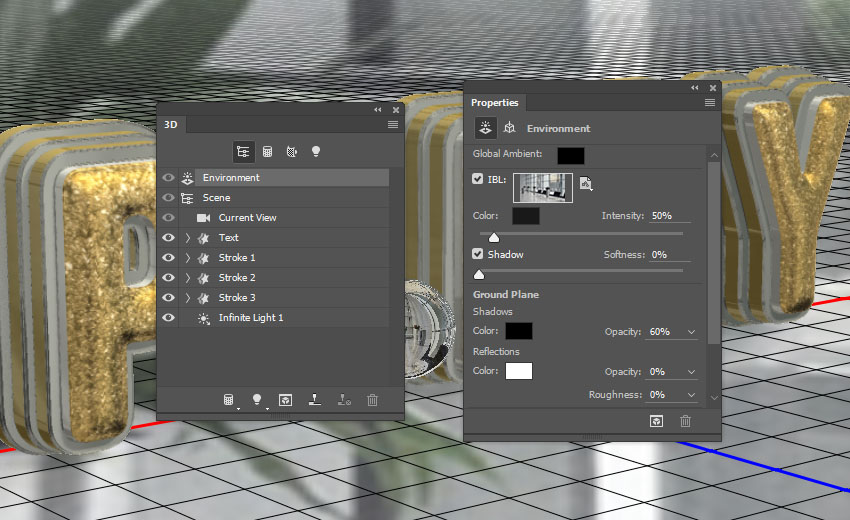Click the IBL image thumbnail

click(543, 188)
